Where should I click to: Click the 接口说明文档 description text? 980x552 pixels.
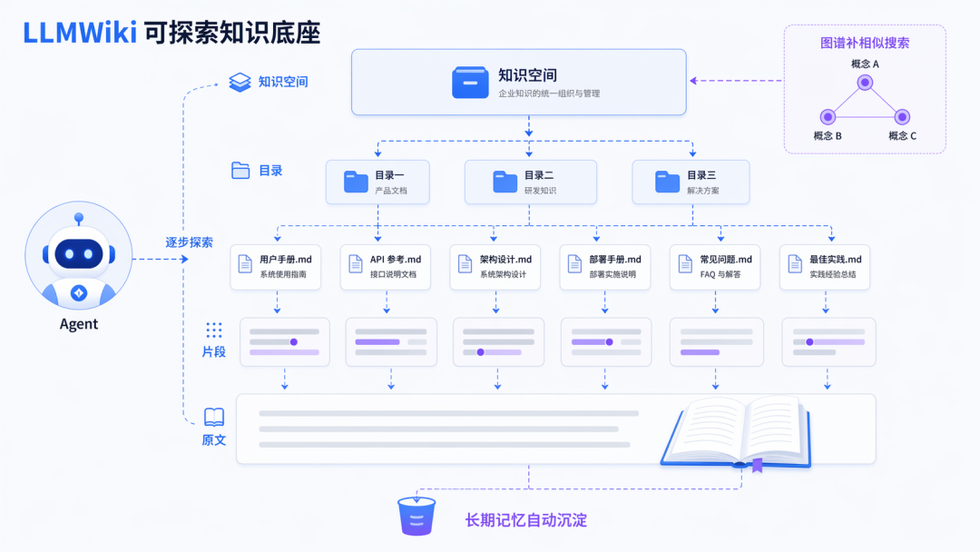[x=393, y=274]
